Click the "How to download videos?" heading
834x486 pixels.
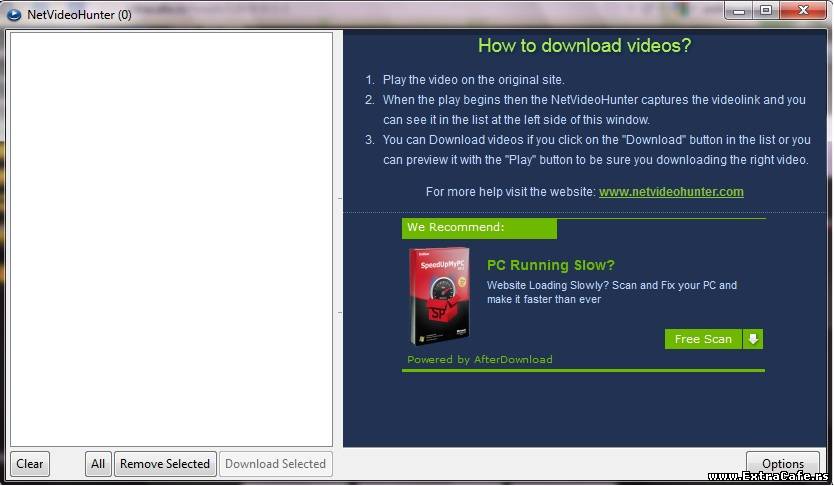click(x=584, y=46)
